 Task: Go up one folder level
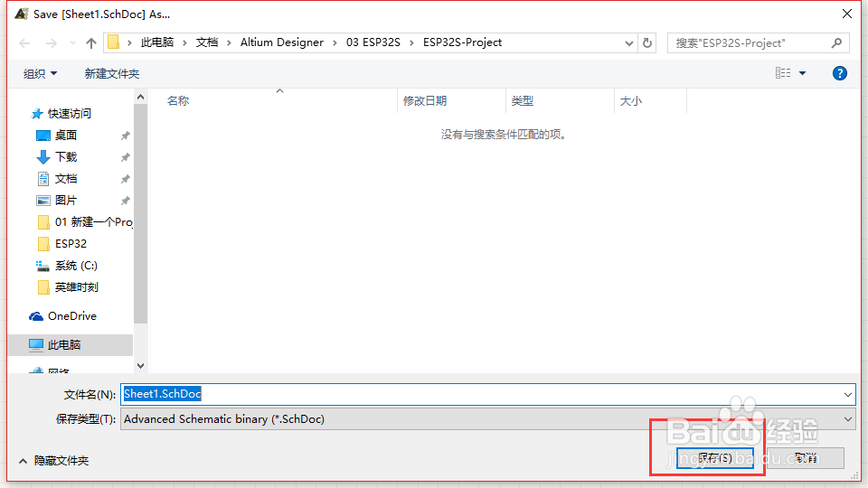[91, 43]
